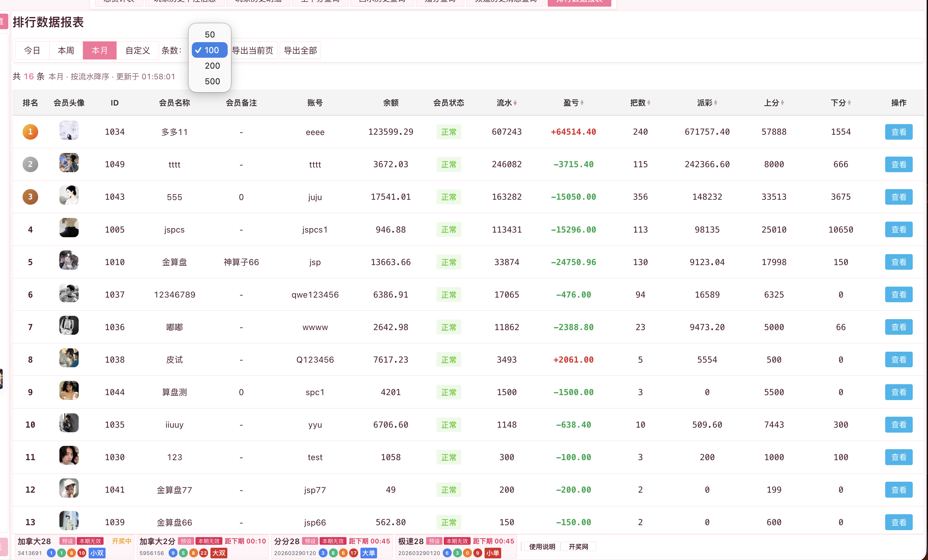Open avatar of member 12346789

point(69,293)
